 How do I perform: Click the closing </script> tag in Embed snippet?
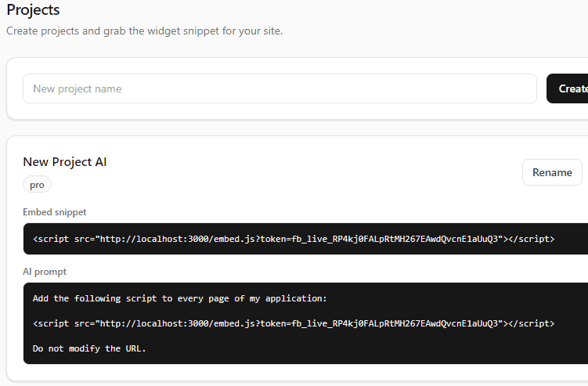(532, 239)
